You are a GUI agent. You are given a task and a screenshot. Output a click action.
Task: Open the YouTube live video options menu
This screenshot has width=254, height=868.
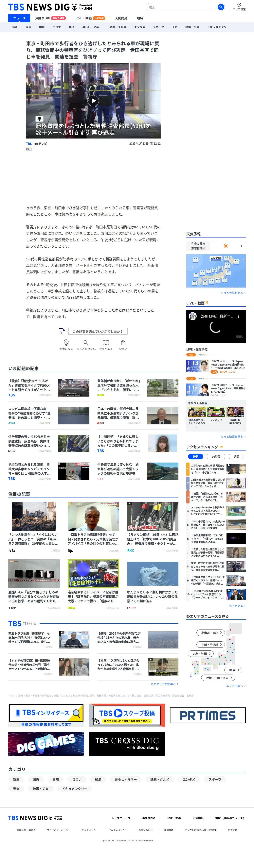(x=239, y=316)
